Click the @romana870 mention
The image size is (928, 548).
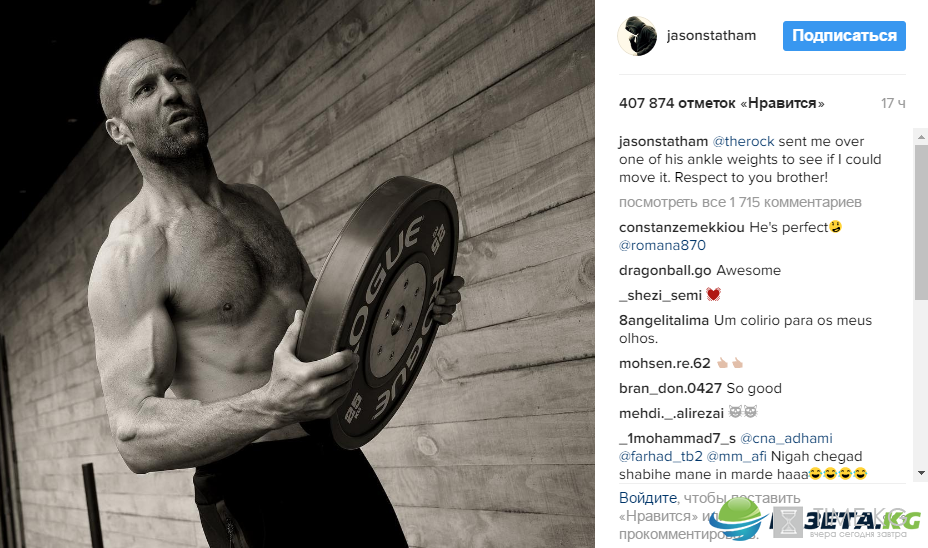pyautogui.click(x=662, y=246)
